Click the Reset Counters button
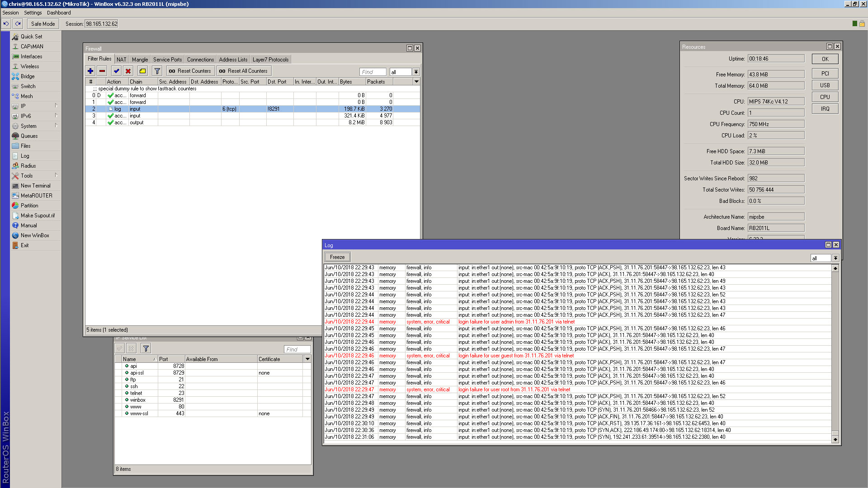 (x=190, y=71)
